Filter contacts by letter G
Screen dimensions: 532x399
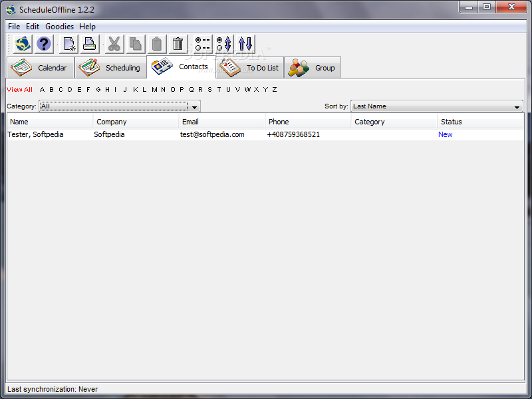tap(98, 90)
